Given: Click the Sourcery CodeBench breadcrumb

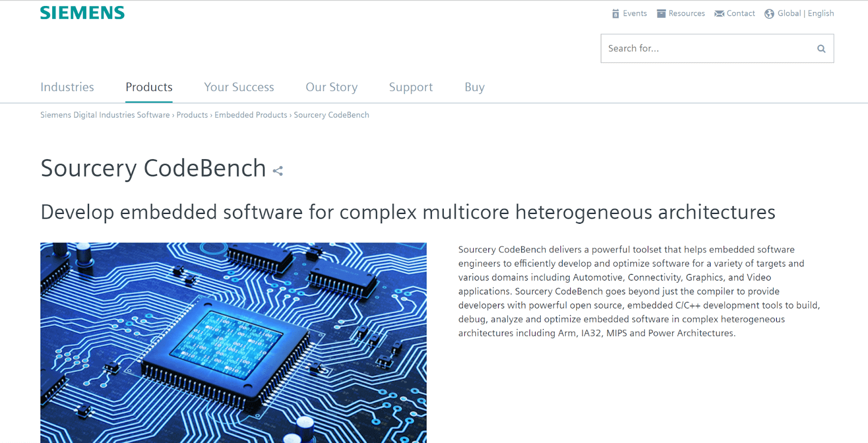Looking at the screenshot, I should (x=331, y=115).
